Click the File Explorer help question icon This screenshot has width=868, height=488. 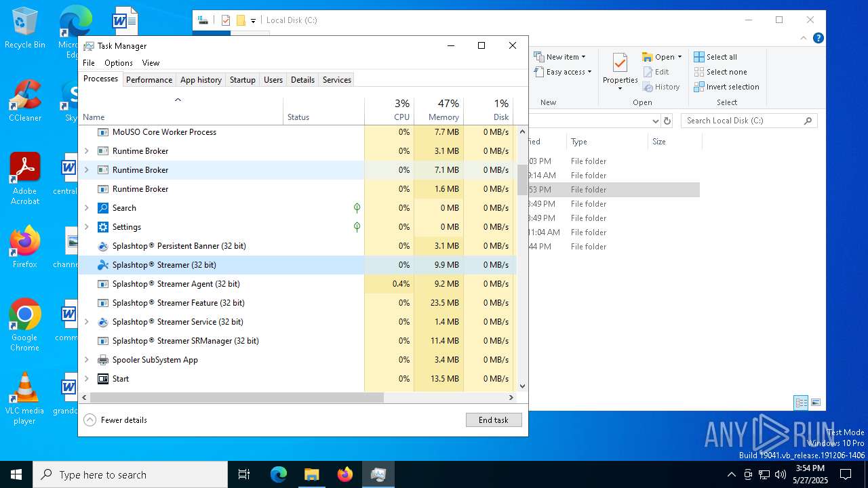point(818,39)
